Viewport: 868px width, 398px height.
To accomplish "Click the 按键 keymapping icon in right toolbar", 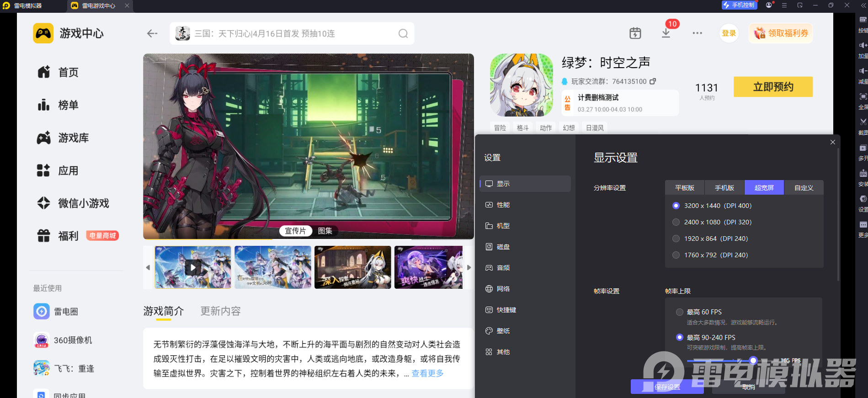I will 863,20.
